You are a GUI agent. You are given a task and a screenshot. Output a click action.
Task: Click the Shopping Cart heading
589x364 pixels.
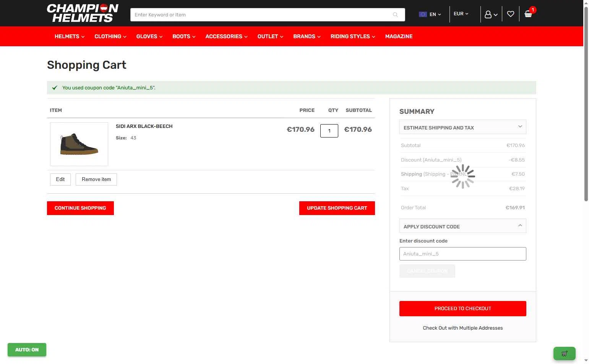(x=87, y=65)
